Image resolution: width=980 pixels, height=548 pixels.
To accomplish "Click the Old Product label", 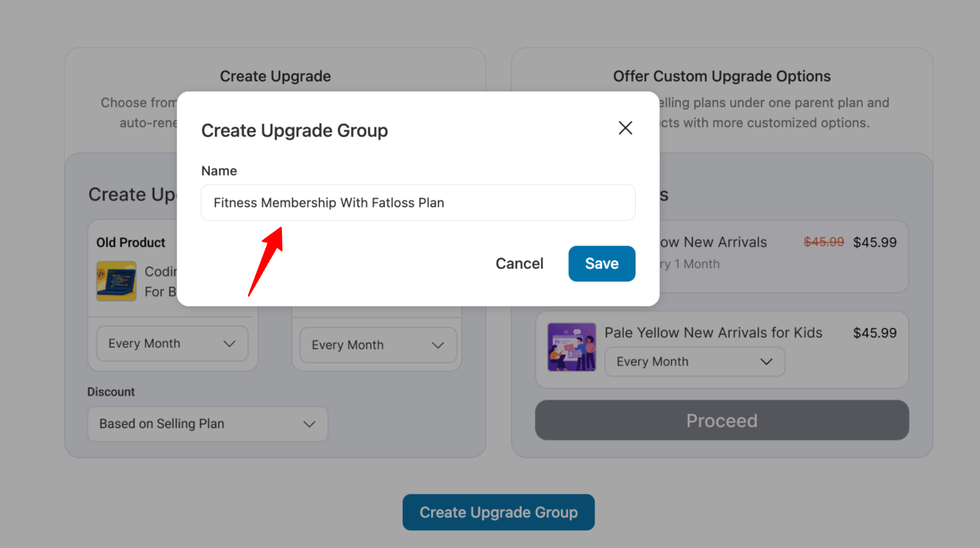I will click(x=131, y=242).
